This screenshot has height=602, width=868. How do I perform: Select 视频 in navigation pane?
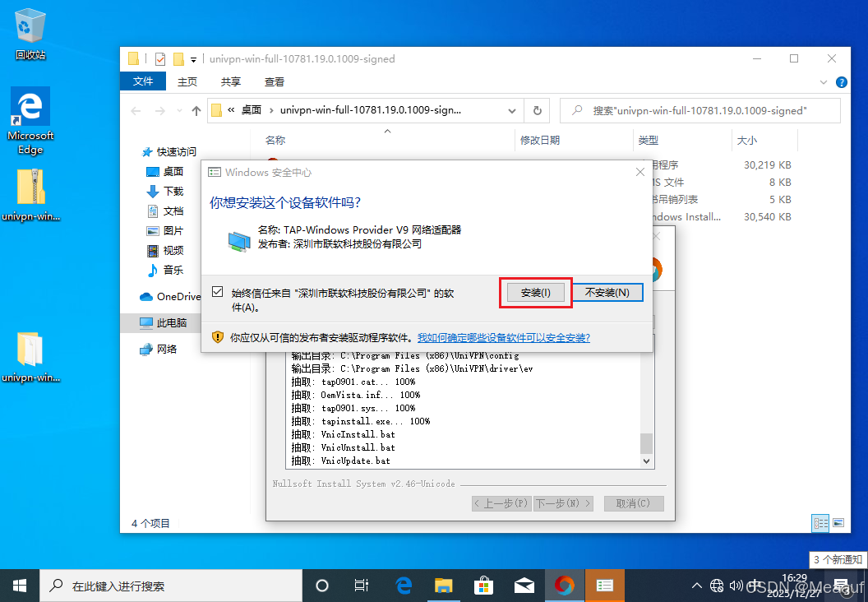pos(165,250)
